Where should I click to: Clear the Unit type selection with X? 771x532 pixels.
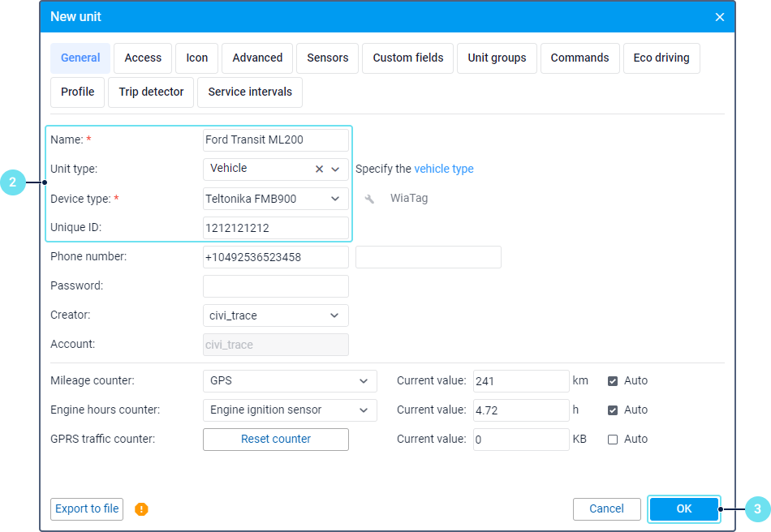click(319, 169)
